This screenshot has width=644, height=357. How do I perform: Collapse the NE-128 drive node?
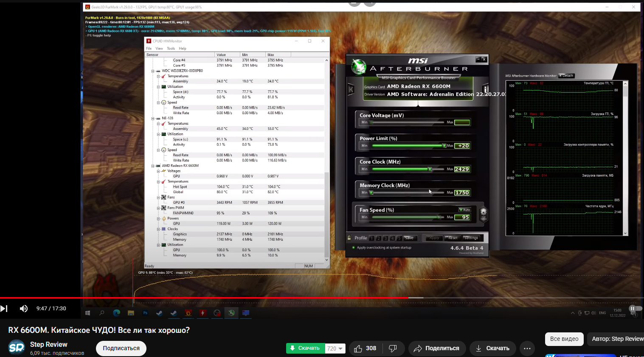click(153, 118)
